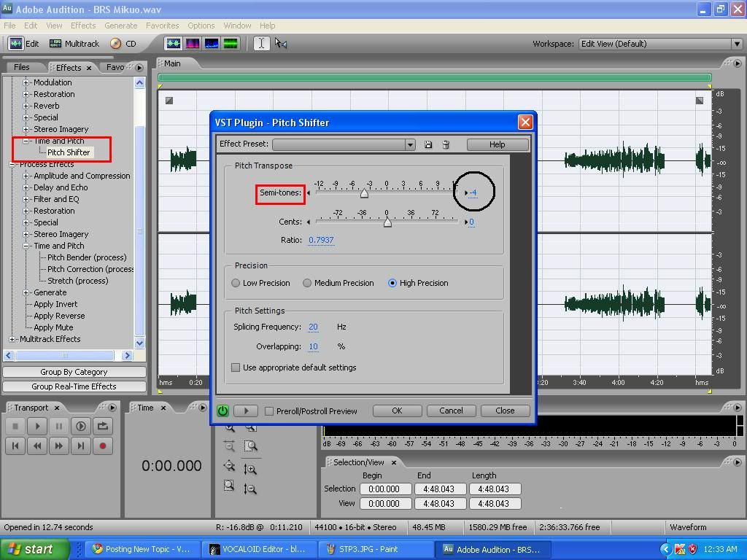Image resolution: width=747 pixels, height=560 pixels.
Task: Click the Cents slider handle
Action: (388, 222)
